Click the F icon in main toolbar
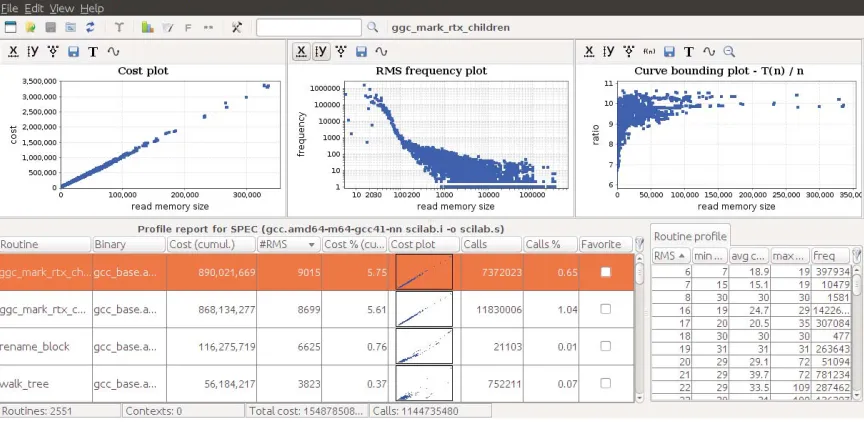Screen dimensions: 864x422 (188, 28)
